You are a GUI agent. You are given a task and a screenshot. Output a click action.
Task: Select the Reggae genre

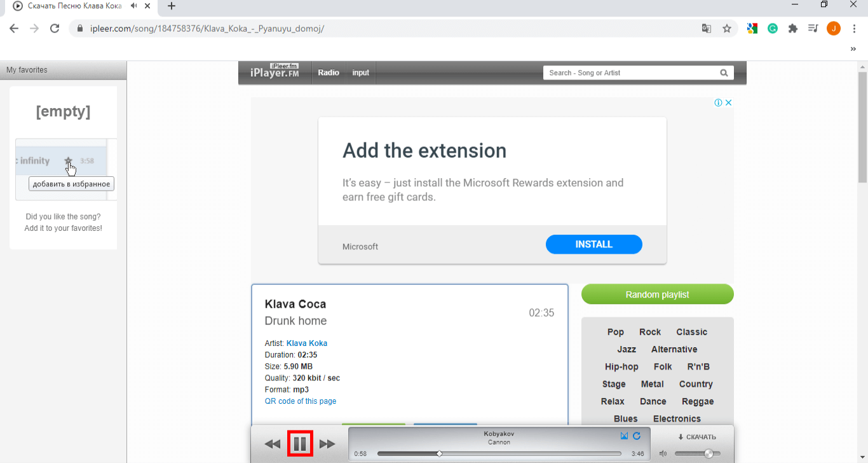pyautogui.click(x=698, y=401)
